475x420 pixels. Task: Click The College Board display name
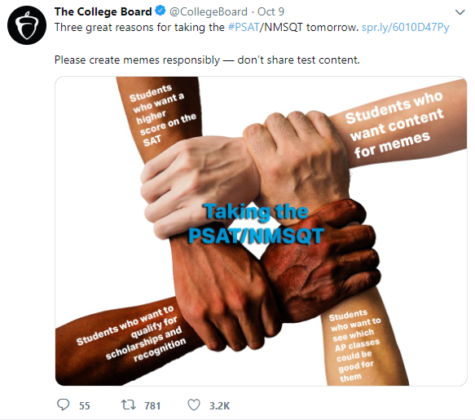[103, 12]
